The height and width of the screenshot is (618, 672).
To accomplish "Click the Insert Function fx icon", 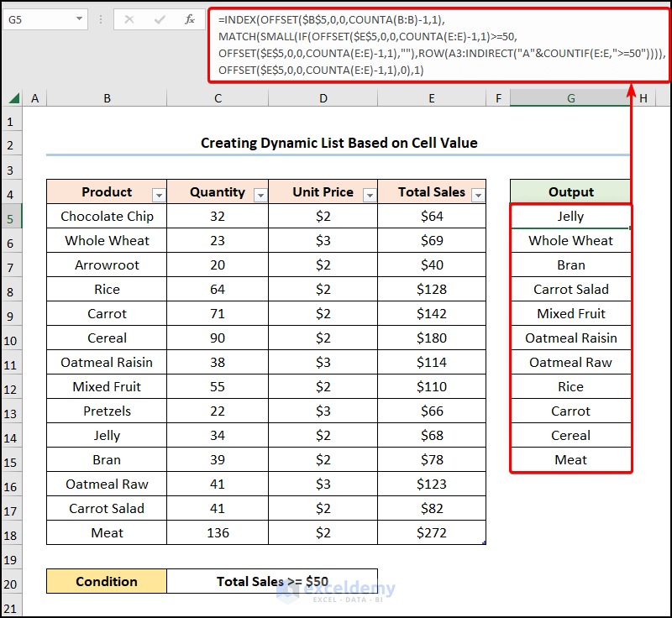I will pos(190,18).
